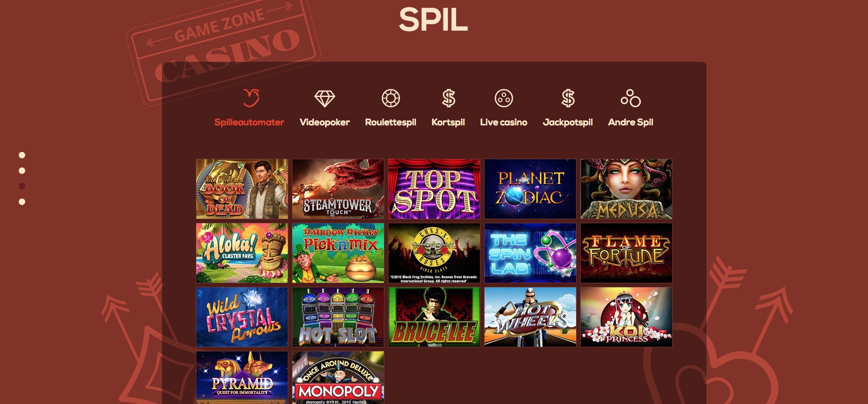This screenshot has width=868, height=404.
Task: Select the second page navigation dot
Action: click(x=22, y=171)
